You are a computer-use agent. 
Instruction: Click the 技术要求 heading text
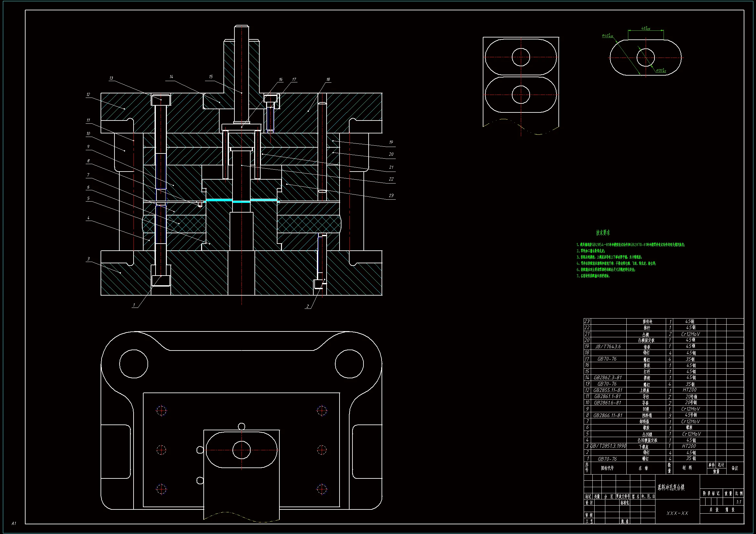pyautogui.click(x=603, y=233)
